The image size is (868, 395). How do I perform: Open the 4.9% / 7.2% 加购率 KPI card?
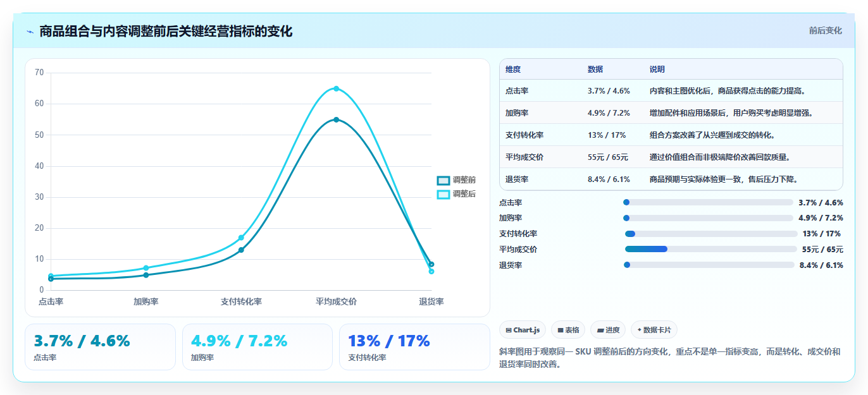click(x=257, y=347)
